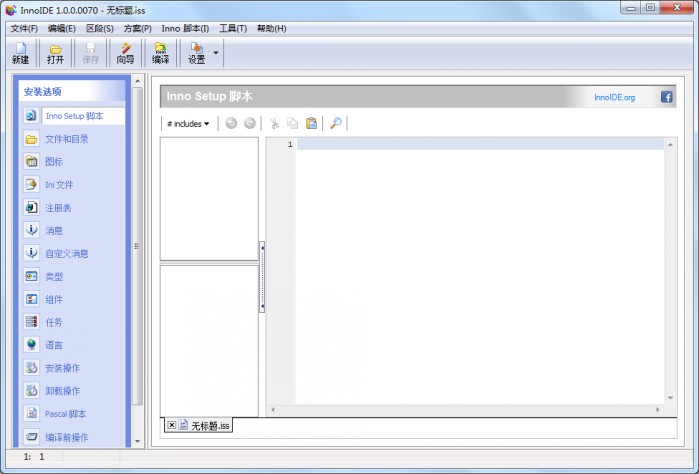Viewport: 699px width, 474px height.
Task: Click the redo arrow in the editor toolbar
Action: 250,123
